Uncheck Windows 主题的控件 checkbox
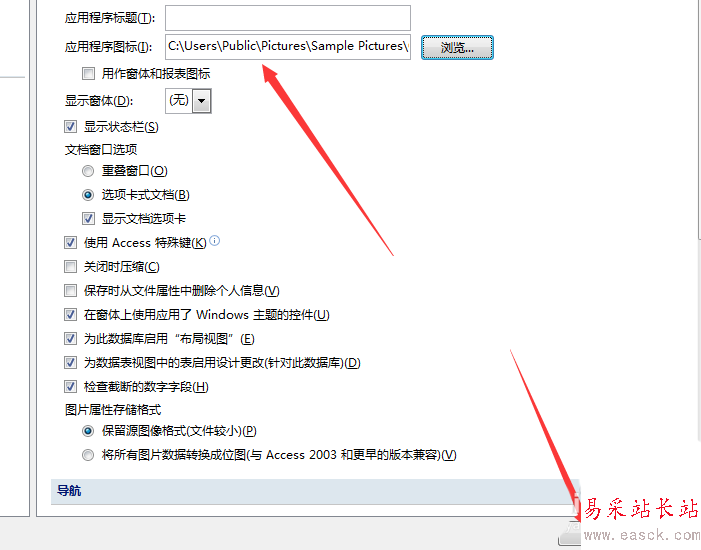This screenshot has height=550, width=701. pos(70,315)
